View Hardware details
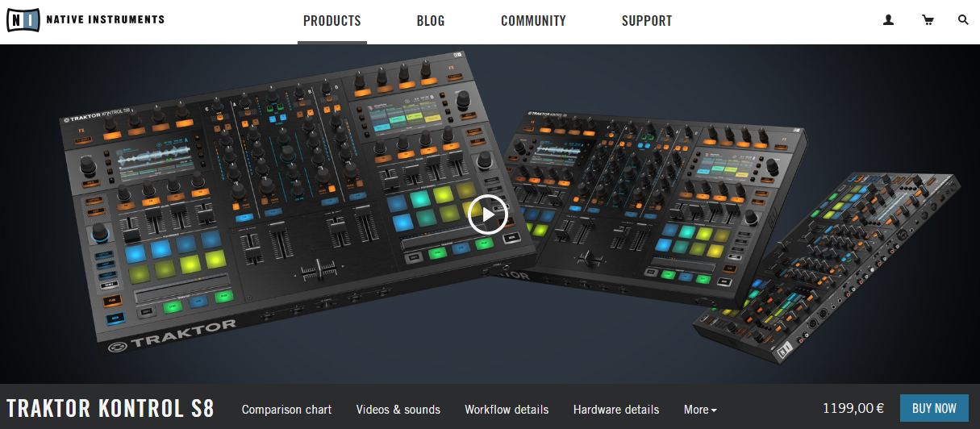Image resolution: width=980 pixels, height=429 pixels. coord(616,410)
